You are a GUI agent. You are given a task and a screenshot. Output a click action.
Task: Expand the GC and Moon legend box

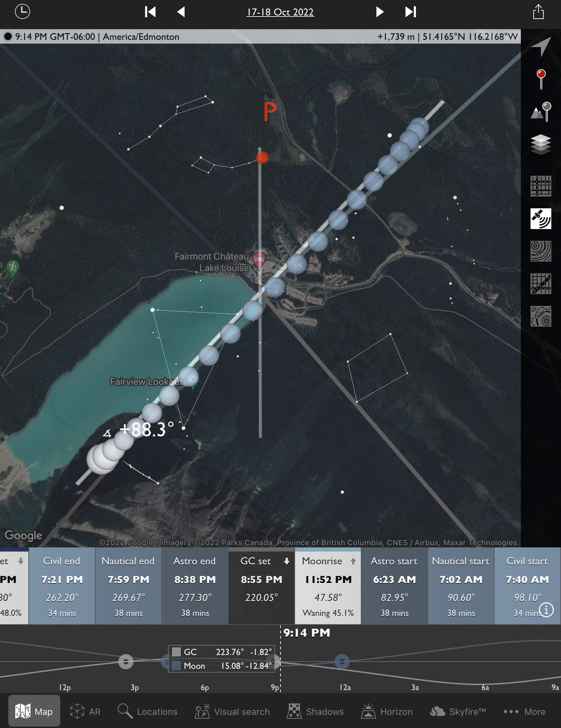tap(222, 659)
